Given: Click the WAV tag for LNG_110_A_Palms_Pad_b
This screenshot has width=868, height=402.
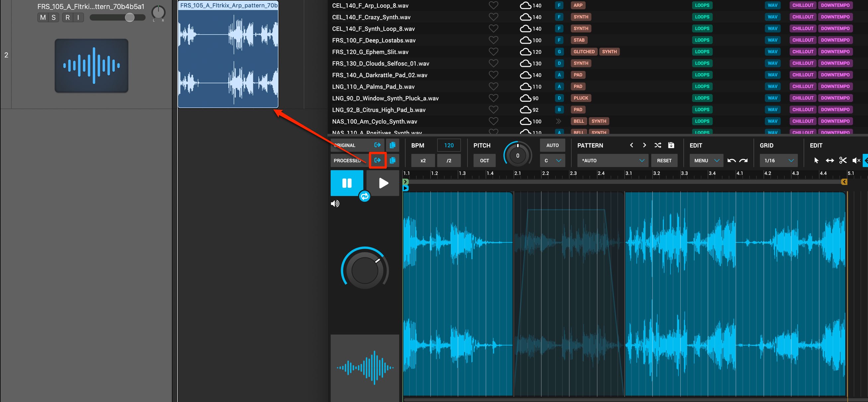Looking at the screenshot, I should (772, 87).
